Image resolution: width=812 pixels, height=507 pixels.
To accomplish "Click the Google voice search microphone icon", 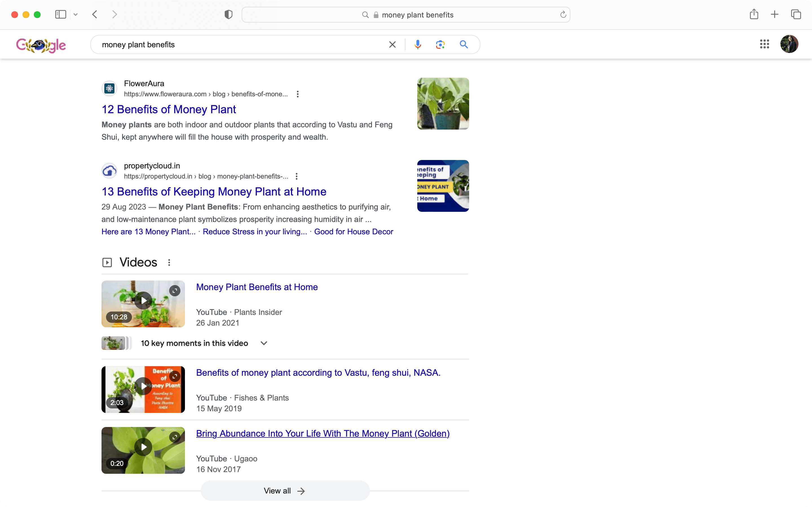I will click(x=418, y=45).
